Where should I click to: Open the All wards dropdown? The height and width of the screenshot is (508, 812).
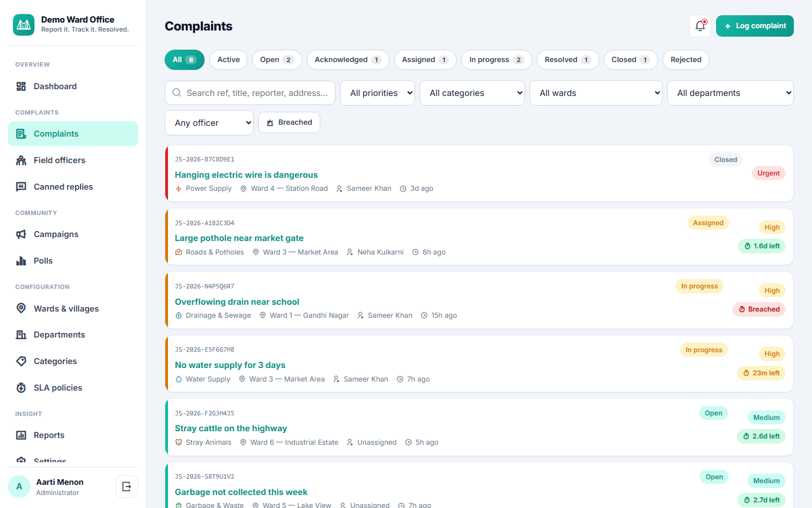(x=596, y=93)
